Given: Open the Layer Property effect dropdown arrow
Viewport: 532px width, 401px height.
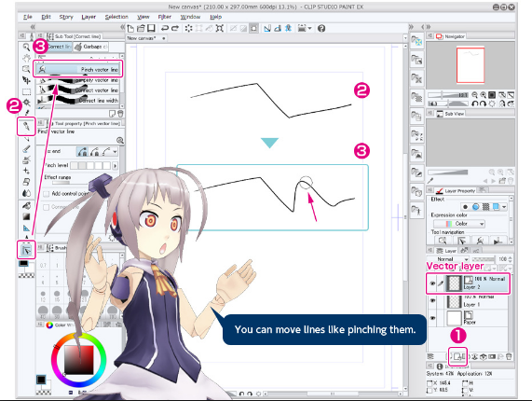Looking at the screenshot, I should (504, 206).
